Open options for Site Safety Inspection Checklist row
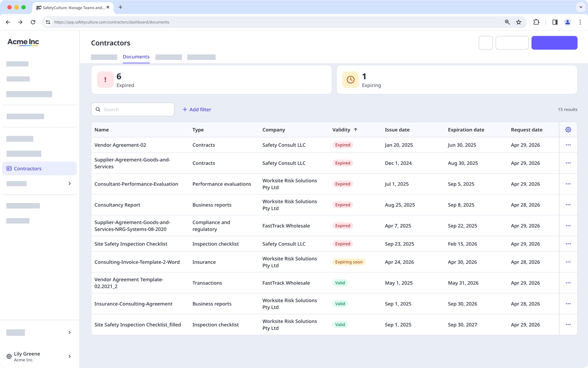 568,244
